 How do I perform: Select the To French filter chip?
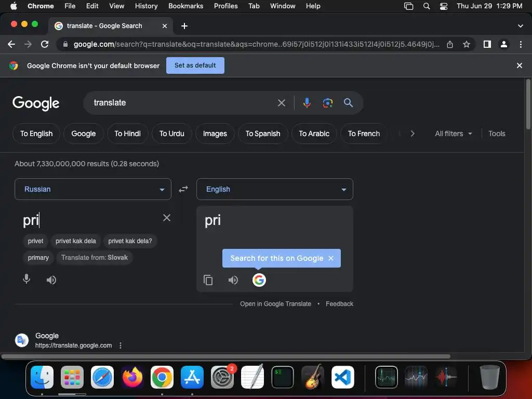click(x=364, y=134)
